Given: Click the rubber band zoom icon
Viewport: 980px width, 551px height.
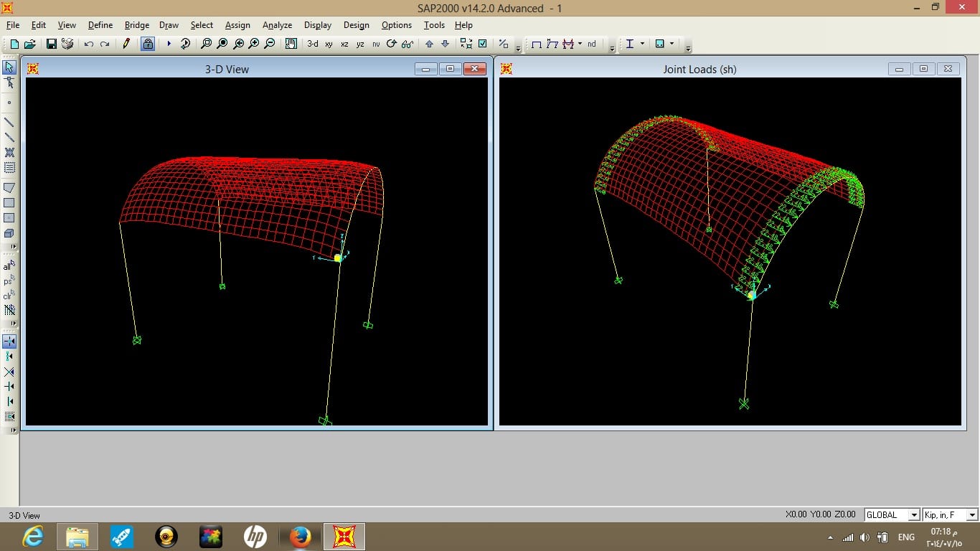Looking at the screenshot, I should (207, 44).
